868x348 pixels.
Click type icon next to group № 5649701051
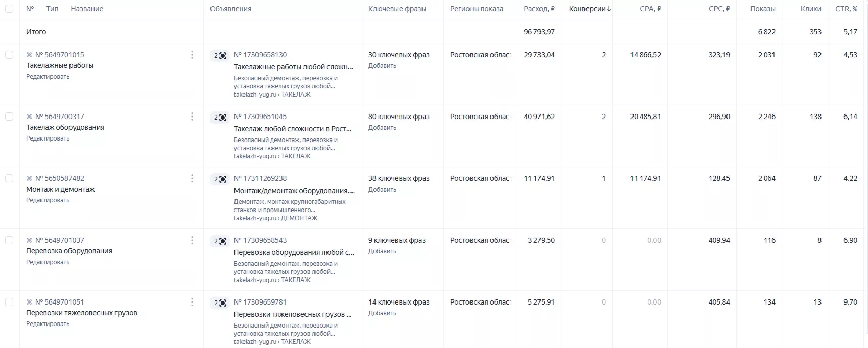[29, 302]
